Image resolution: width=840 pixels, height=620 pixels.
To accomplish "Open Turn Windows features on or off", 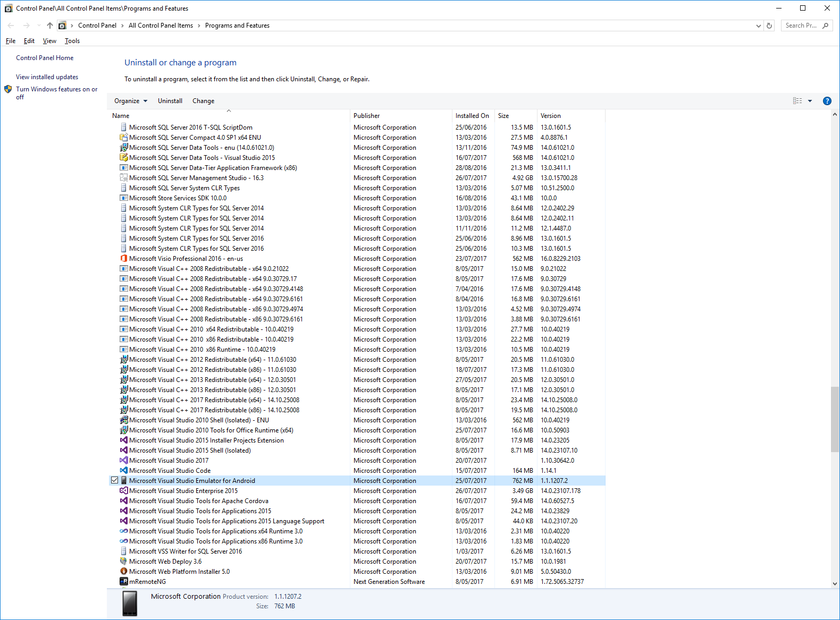I will click(56, 93).
